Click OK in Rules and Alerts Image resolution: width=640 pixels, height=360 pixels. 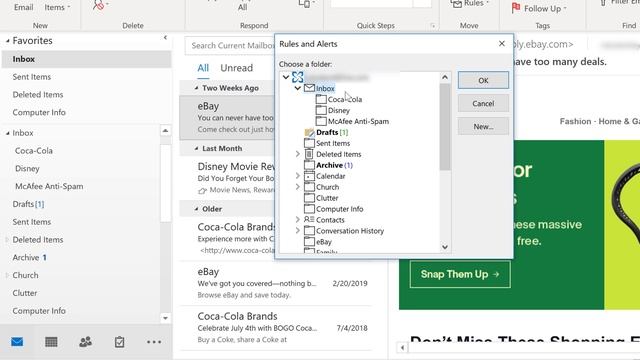tap(483, 80)
